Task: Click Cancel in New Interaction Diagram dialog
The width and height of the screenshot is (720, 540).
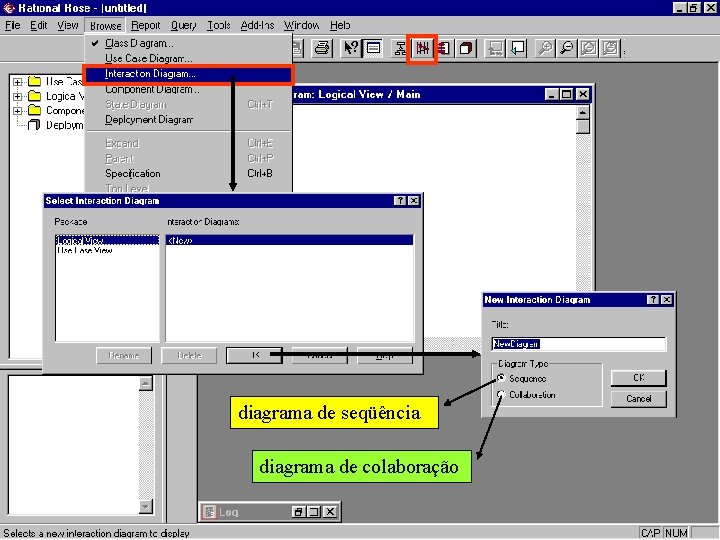Action: (x=638, y=399)
